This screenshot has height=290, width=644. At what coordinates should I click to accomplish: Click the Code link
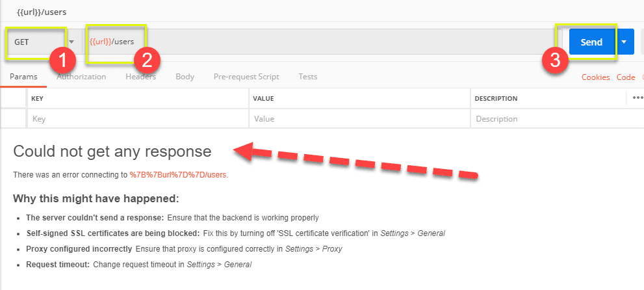pos(626,77)
